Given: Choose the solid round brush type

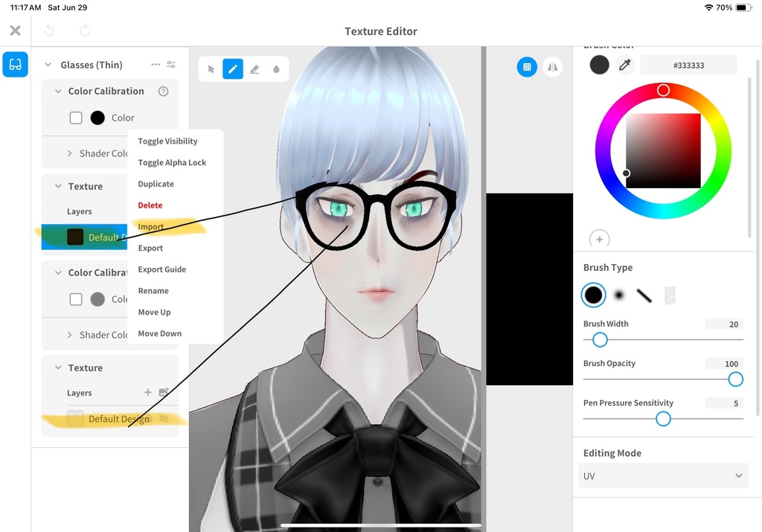Looking at the screenshot, I should [x=593, y=295].
